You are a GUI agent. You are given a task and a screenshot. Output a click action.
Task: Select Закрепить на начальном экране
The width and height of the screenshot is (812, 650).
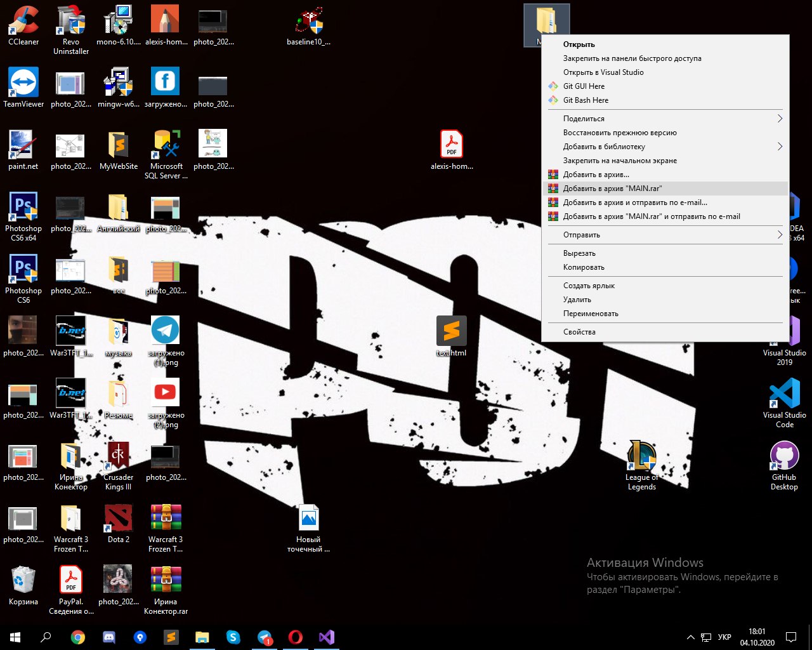(665, 161)
